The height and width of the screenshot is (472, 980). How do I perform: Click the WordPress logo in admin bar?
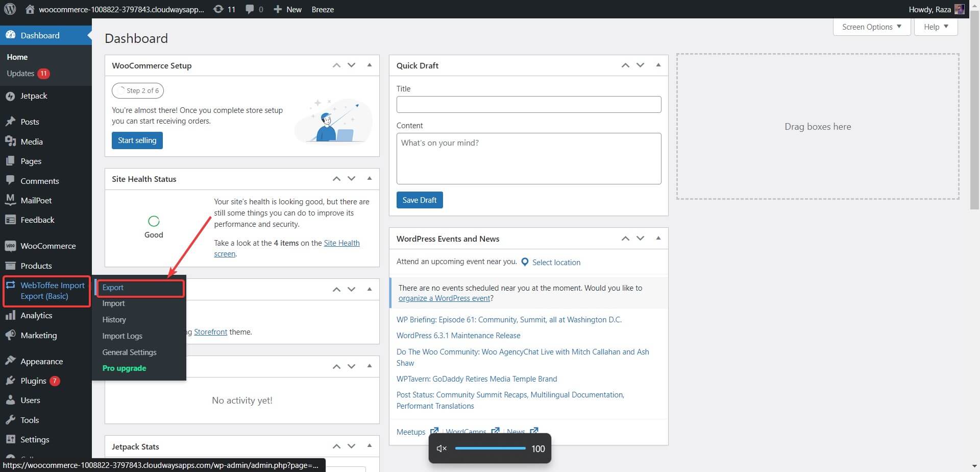10,9
